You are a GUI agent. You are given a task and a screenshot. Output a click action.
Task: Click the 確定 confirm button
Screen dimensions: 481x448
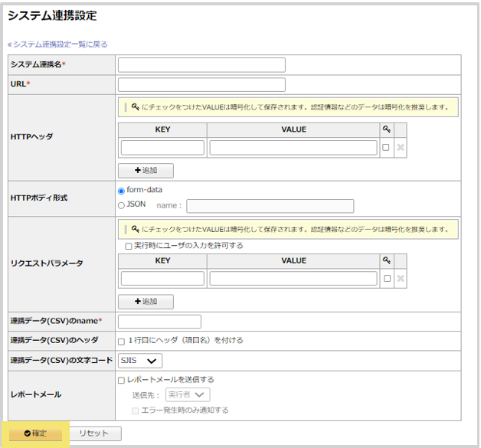click(35, 433)
